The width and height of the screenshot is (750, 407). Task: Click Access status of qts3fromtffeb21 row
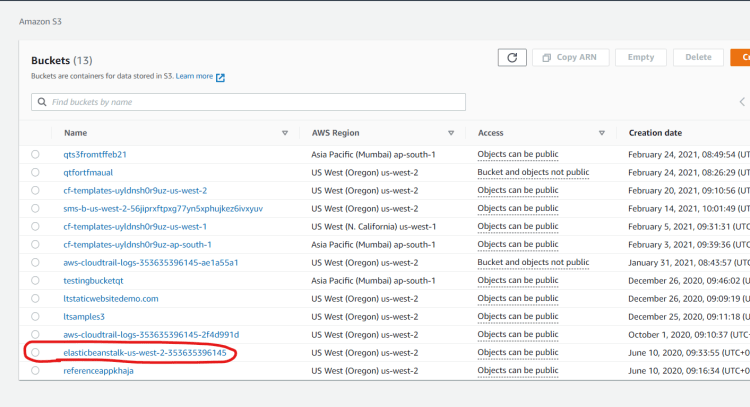tap(518, 154)
